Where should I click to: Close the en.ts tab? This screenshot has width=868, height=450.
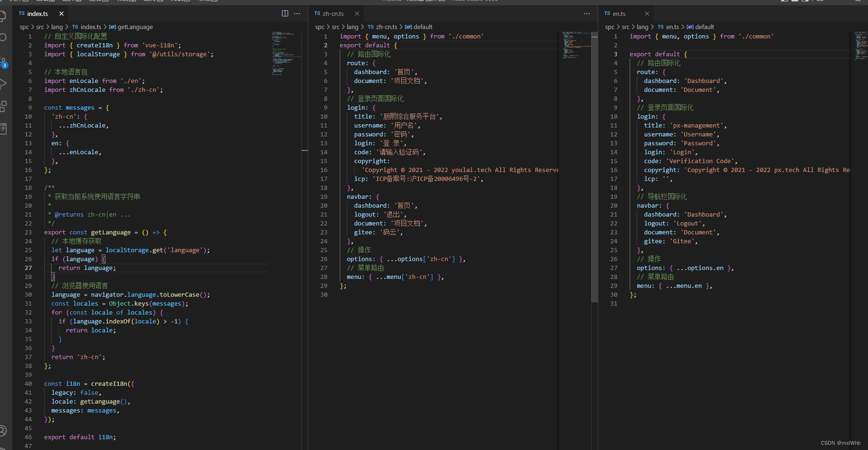647,14
